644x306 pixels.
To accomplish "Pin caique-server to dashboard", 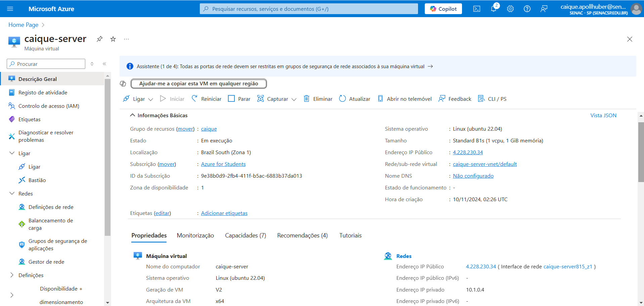I will (99, 39).
